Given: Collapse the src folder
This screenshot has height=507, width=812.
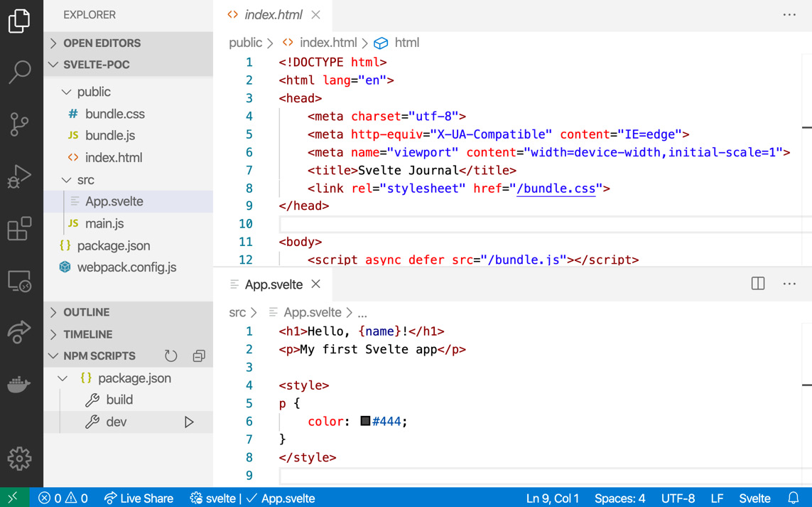Looking at the screenshot, I should coord(129,180).
